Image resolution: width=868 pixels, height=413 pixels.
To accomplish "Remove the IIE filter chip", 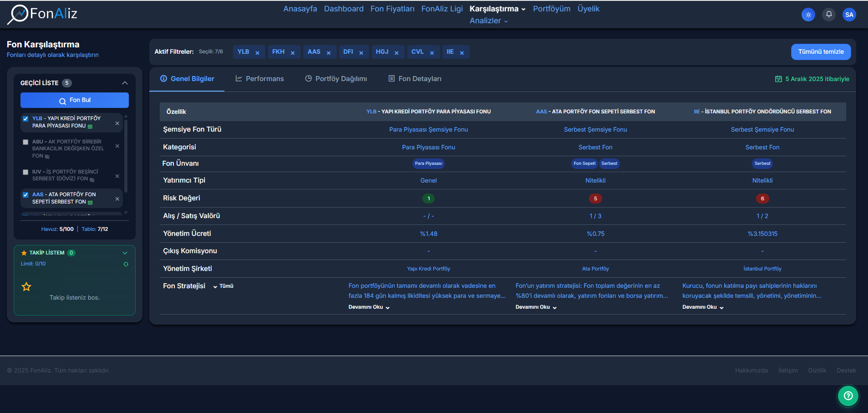I will (462, 53).
